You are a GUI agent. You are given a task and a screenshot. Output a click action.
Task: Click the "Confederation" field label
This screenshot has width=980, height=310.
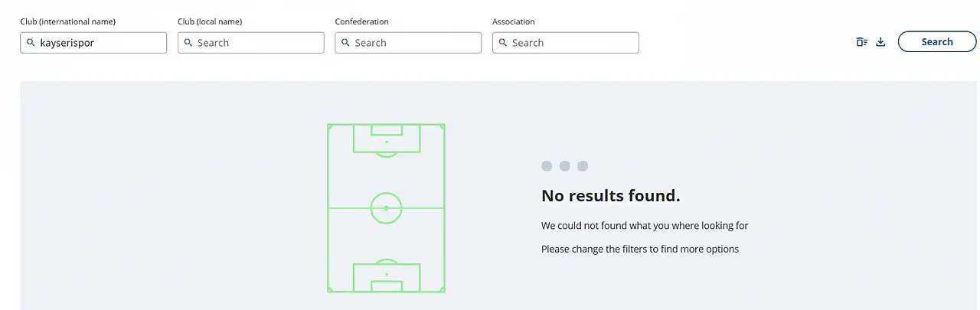click(x=361, y=21)
